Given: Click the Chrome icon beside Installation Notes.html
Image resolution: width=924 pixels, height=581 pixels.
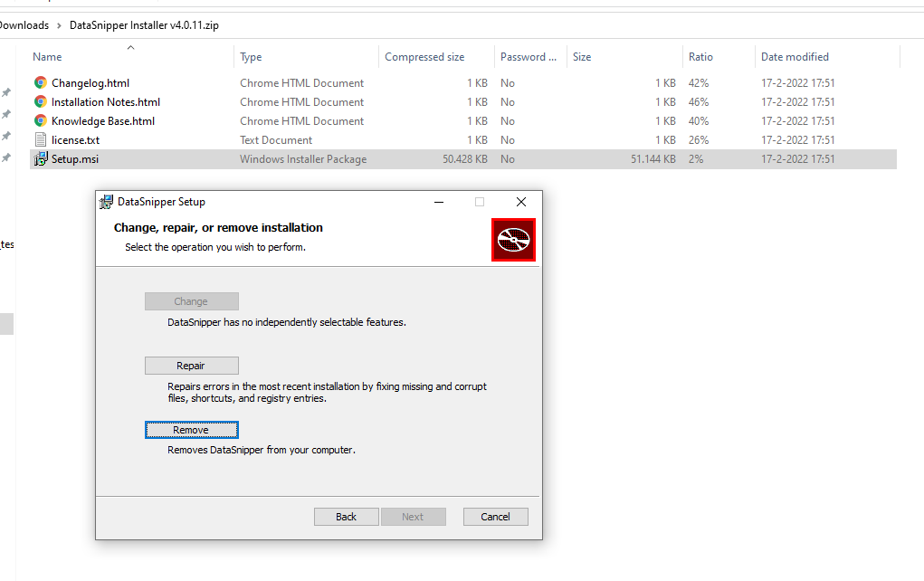Looking at the screenshot, I should (40, 102).
